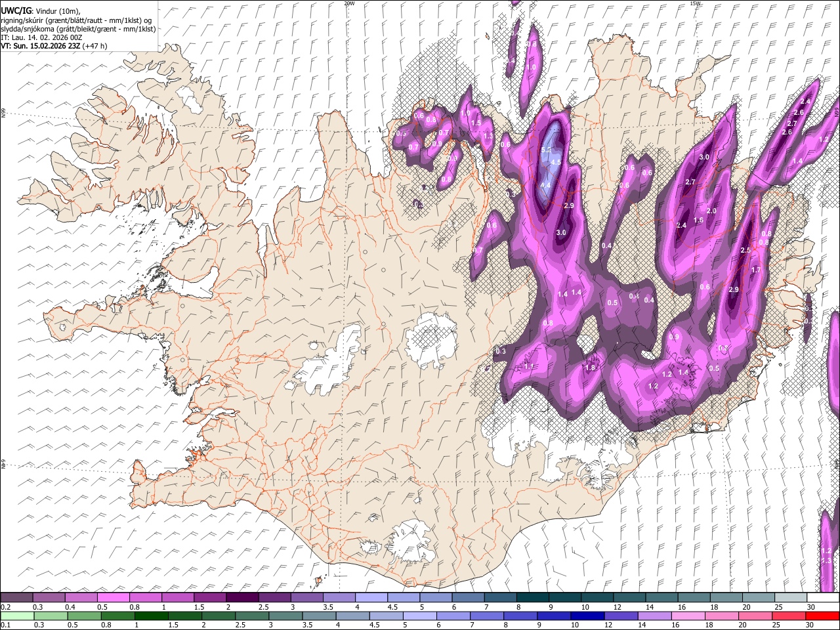Click the '1.5' value on the map
Viewport: 840px width, 630px height.
click(x=476, y=123)
